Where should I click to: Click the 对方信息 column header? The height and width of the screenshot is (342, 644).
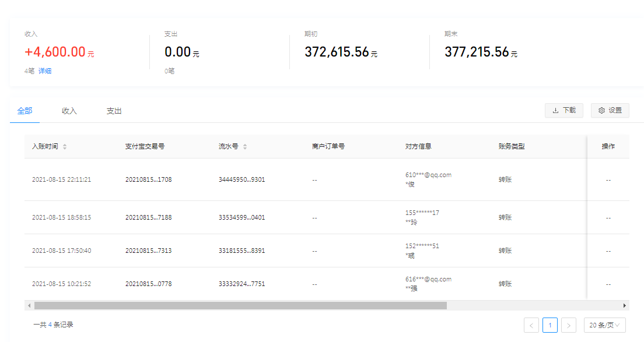pos(418,146)
